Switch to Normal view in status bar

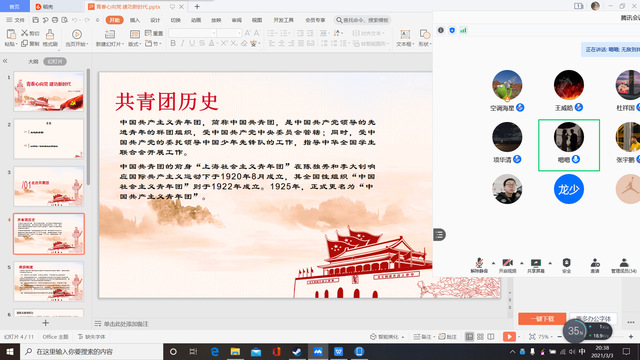click(x=469, y=337)
